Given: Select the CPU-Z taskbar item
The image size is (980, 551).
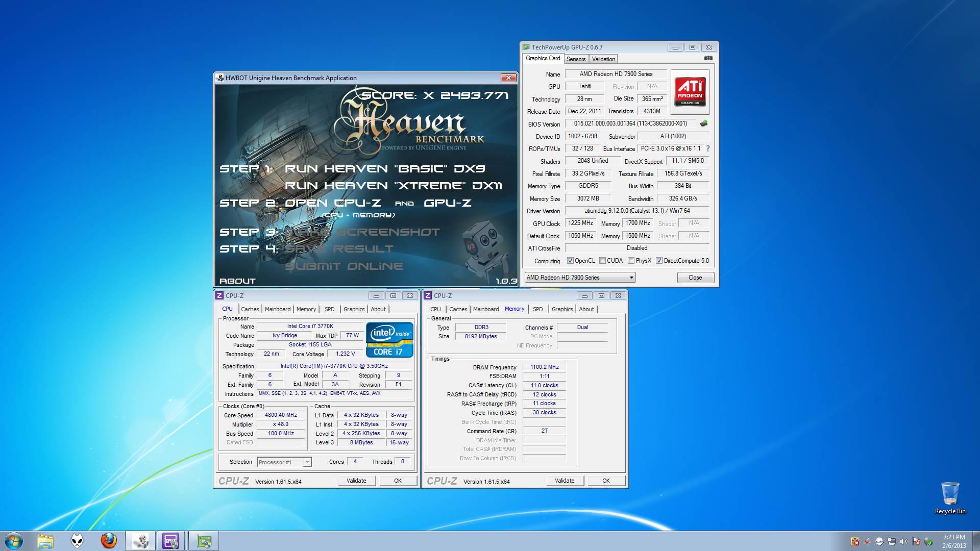Looking at the screenshot, I should [171, 541].
